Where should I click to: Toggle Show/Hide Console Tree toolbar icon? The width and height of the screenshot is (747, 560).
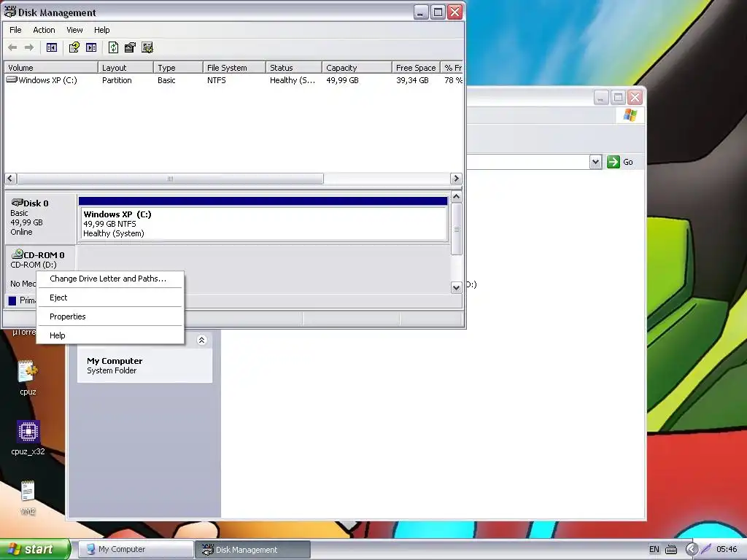coord(52,47)
